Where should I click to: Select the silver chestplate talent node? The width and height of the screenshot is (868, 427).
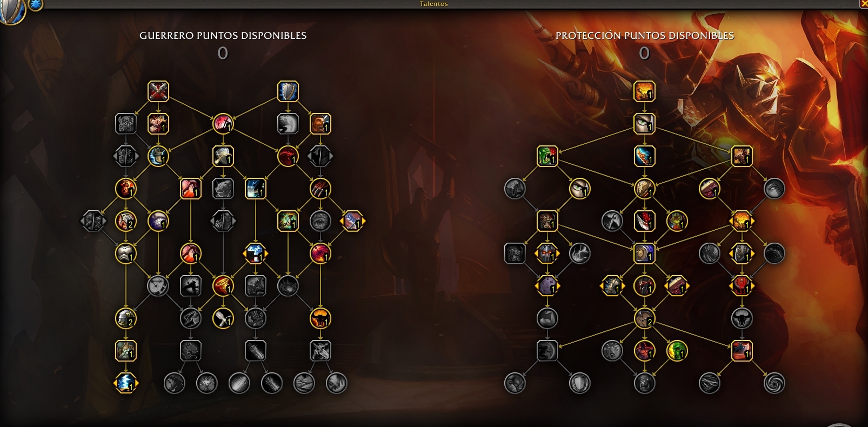(x=125, y=253)
